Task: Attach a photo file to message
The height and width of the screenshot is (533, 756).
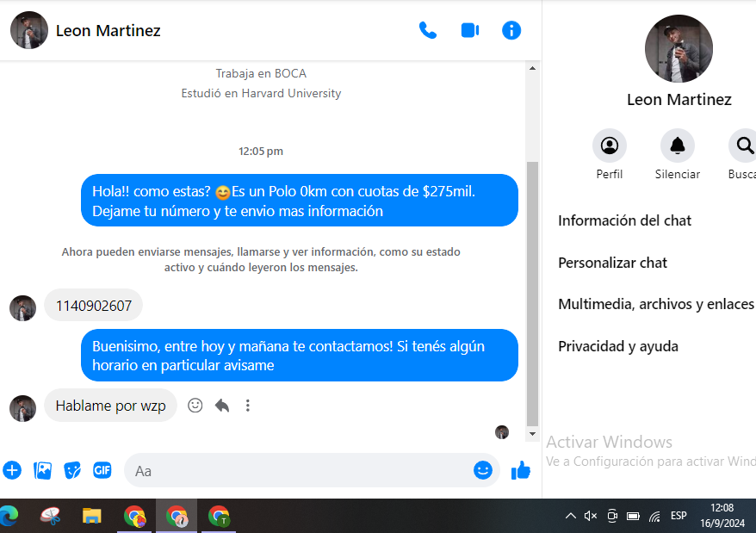Action: (42, 470)
